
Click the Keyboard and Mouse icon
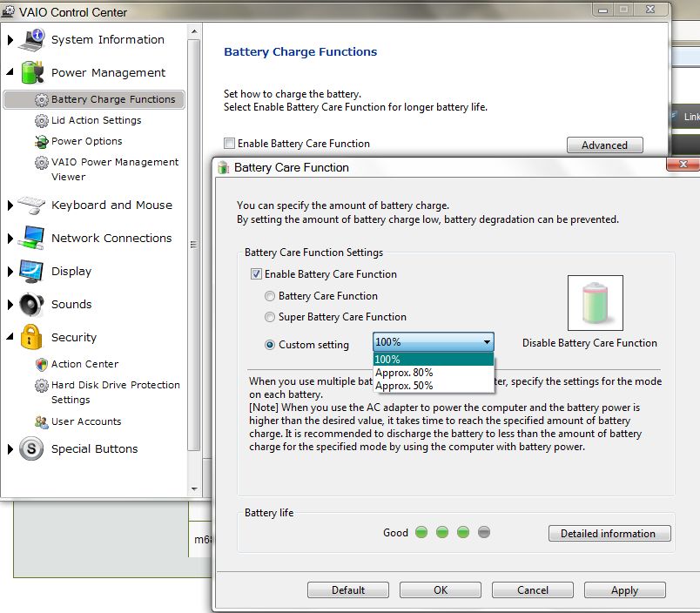(31, 205)
